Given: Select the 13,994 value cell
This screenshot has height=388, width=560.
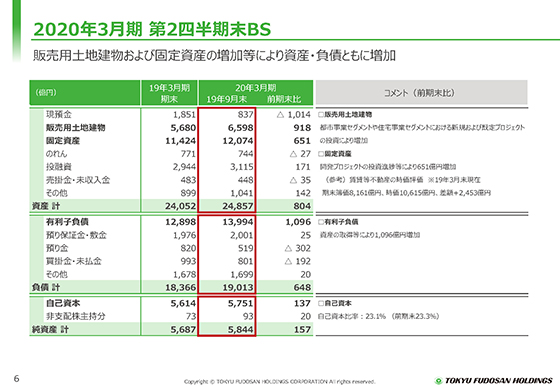Looking at the screenshot, I should [238, 222].
